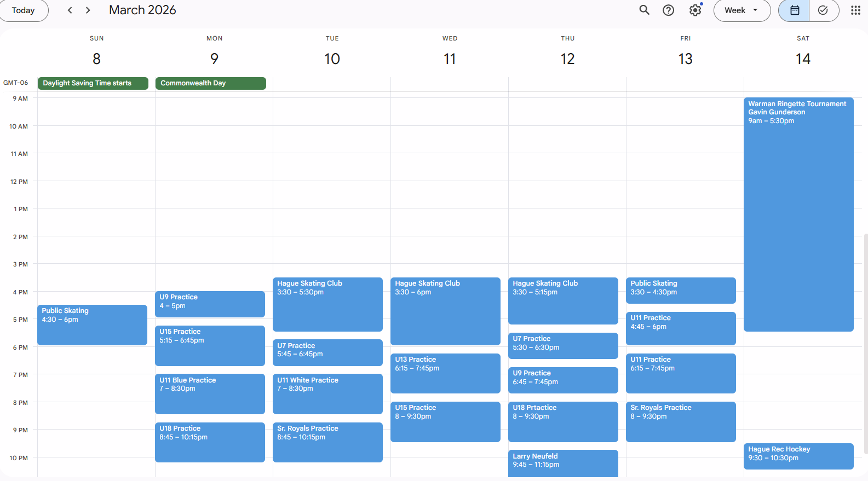Go to previous week arrow
Screen dimensions: 868x481
click(70, 10)
